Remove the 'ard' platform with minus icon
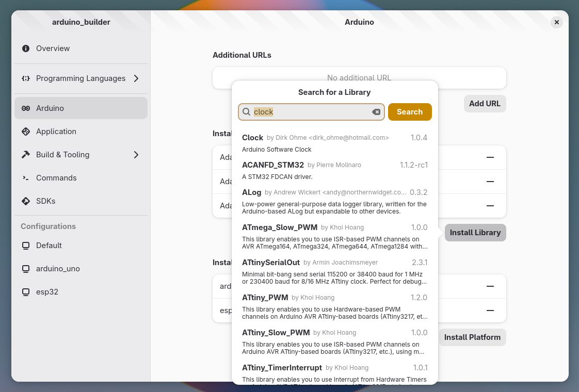579x392 pixels. click(490, 286)
